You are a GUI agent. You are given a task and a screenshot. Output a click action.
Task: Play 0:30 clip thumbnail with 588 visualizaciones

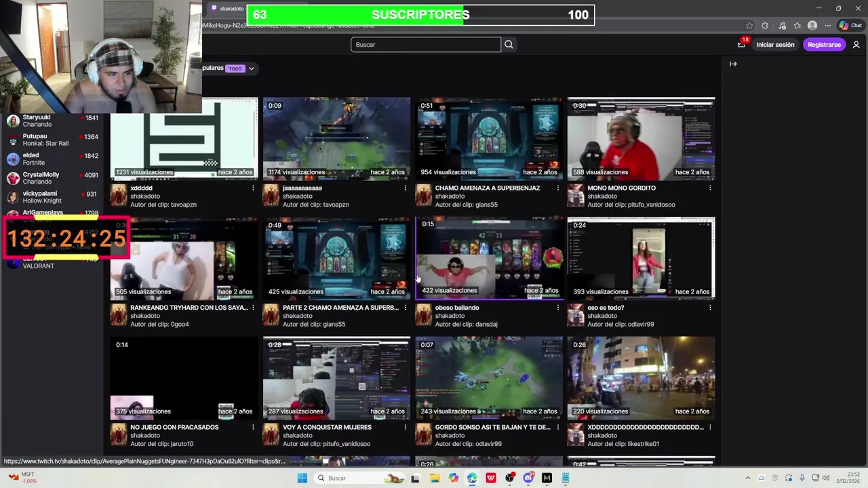pos(641,138)
